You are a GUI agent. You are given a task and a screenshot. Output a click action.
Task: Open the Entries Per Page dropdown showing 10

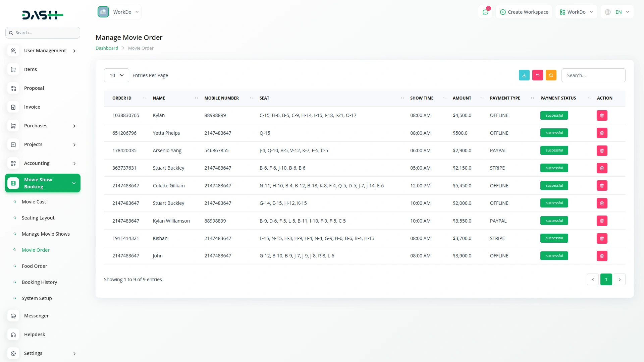[x=116, y=75]
